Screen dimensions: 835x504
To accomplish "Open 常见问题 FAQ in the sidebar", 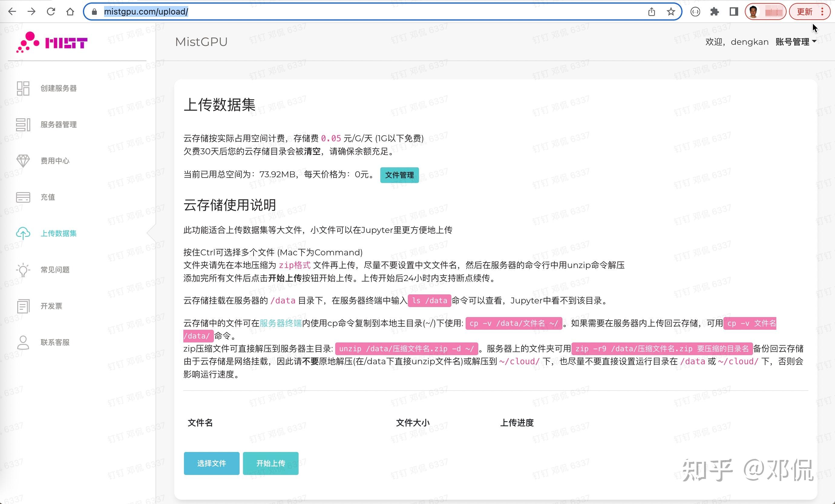I will click(x=55, y=270).
